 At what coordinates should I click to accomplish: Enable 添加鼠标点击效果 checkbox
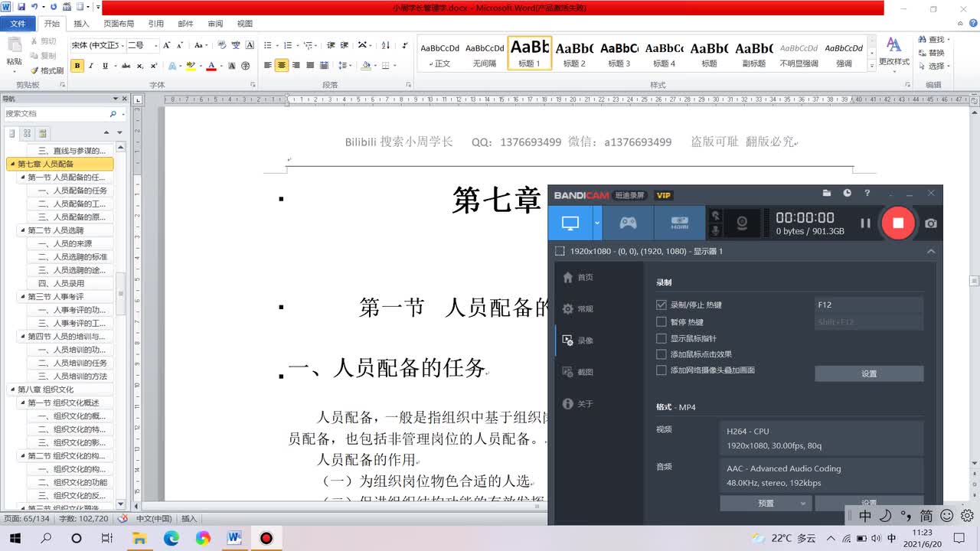point(661,354)
